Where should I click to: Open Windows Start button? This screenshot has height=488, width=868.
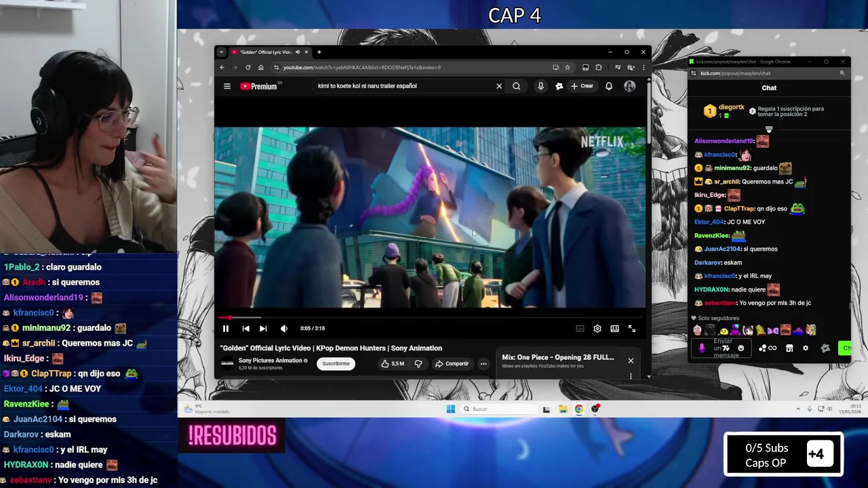point(451,409)
